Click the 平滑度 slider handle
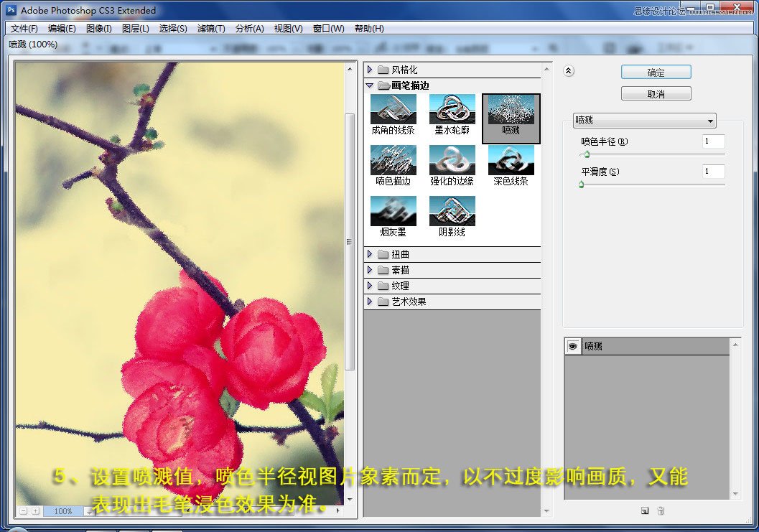Viewport: 759px width, 532px height. 582,185
